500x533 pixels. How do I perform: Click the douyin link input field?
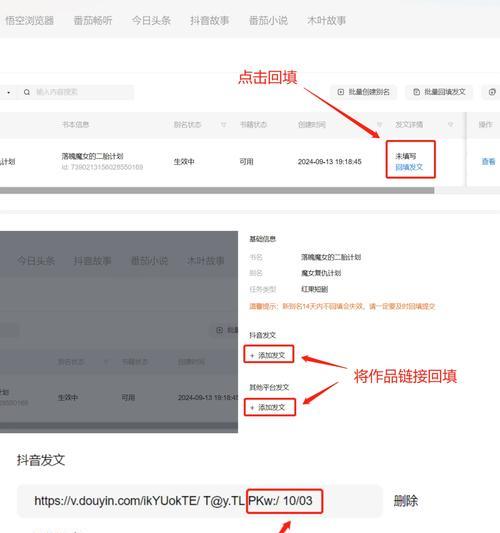[x=200, y=501]
